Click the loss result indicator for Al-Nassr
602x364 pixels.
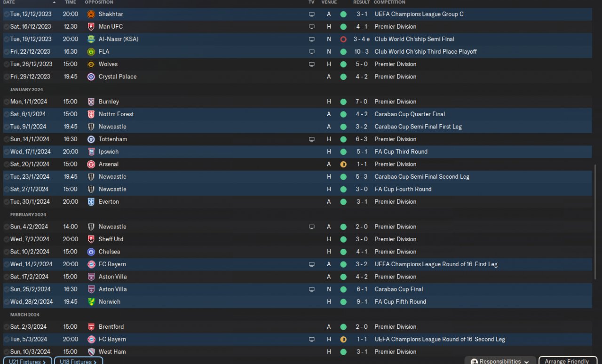pyautogui.click(x=343, y=39)
